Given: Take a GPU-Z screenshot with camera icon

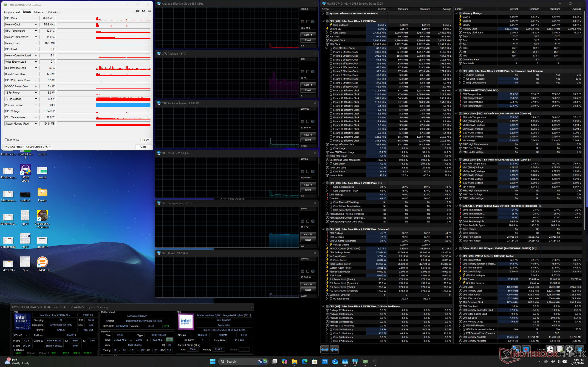Looking at the screenshot, I should point(138,11).
